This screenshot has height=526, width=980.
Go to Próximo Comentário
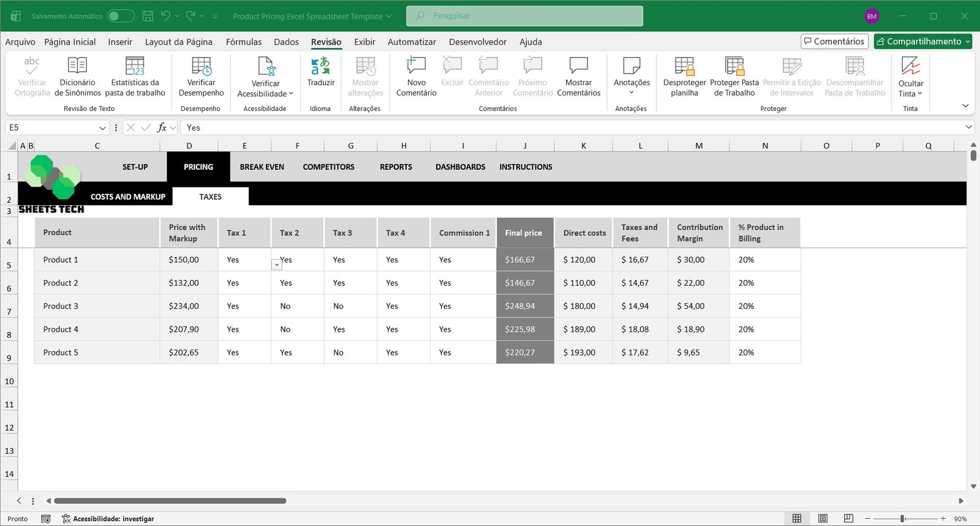532,76
